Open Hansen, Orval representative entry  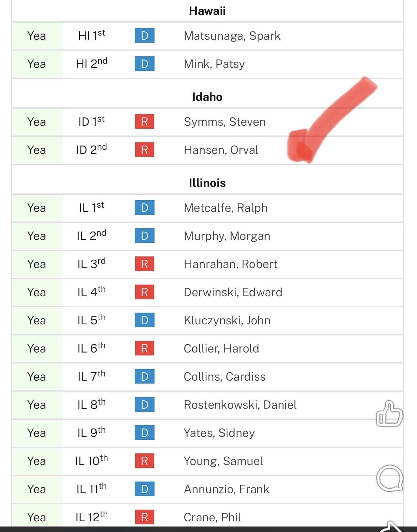221,150
